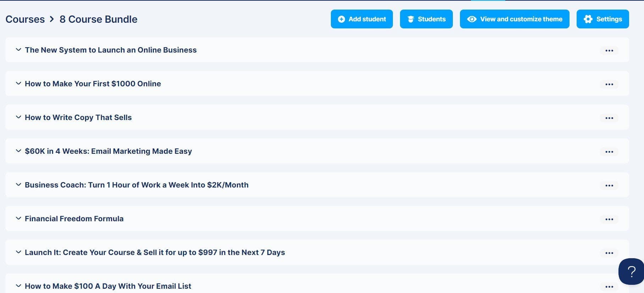Viewport: 644px width, 293px height.
Task: Open three-dot menu for Financial Freedom Formula
Action: click(609, 219)
